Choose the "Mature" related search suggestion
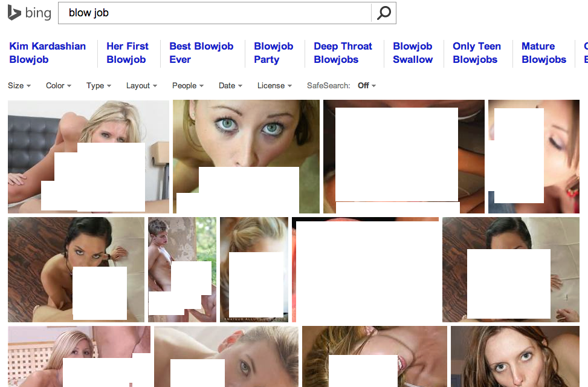Viewport: 588px width, 387px height. [x=543, y=53]
